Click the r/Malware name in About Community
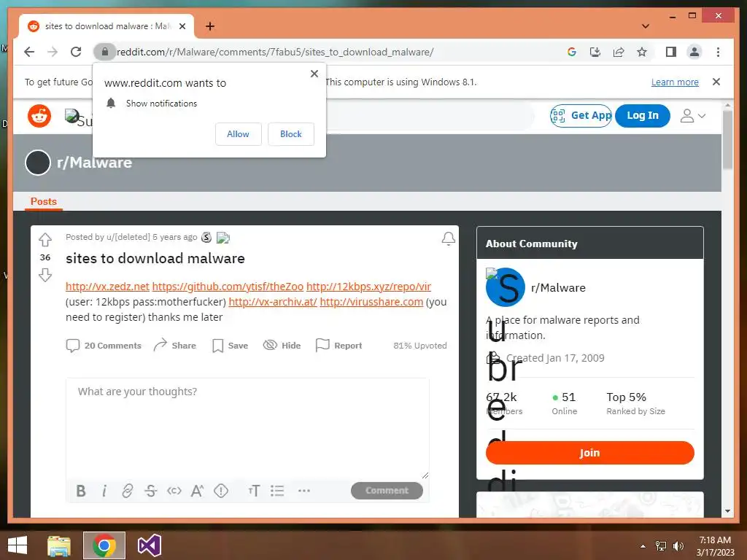This screenshot has height=560, width=747. [558, 287]
